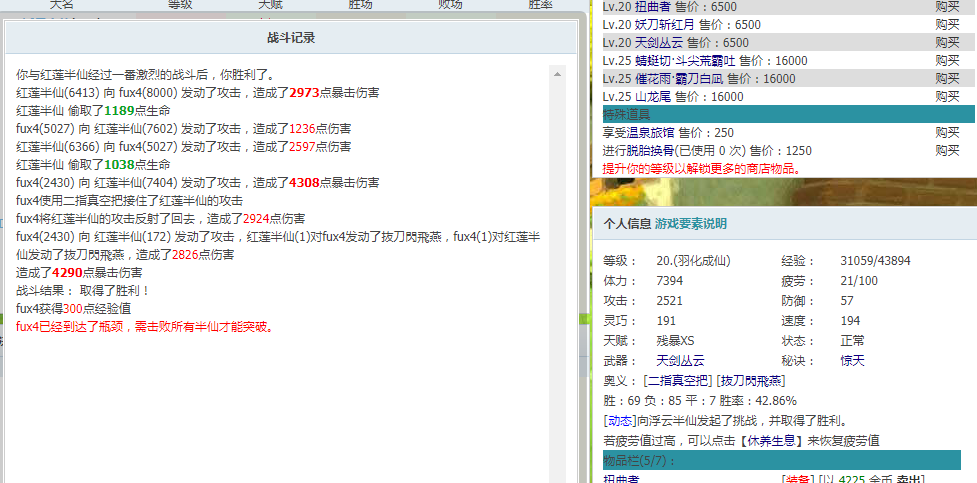Viewport: 977px width, 483px height.
Task: Click the 战斗记录 dialog title
Action: click(291, 38)
